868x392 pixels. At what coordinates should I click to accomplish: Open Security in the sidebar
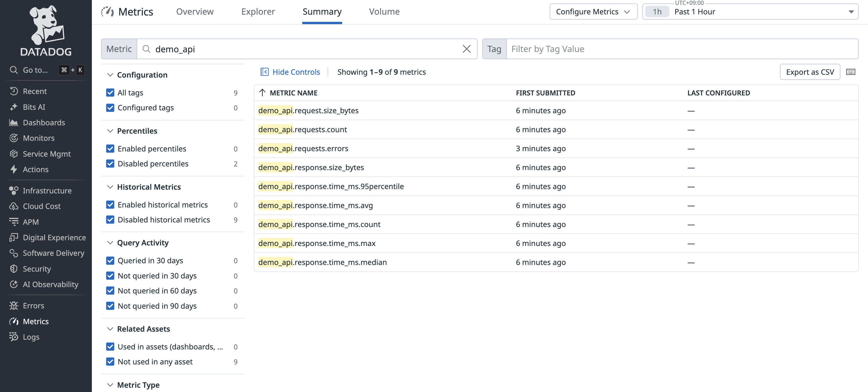37,269
